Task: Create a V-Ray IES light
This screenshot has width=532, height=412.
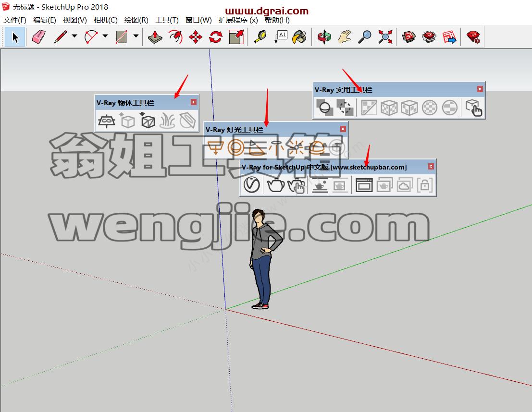Action: coord(276,148)
